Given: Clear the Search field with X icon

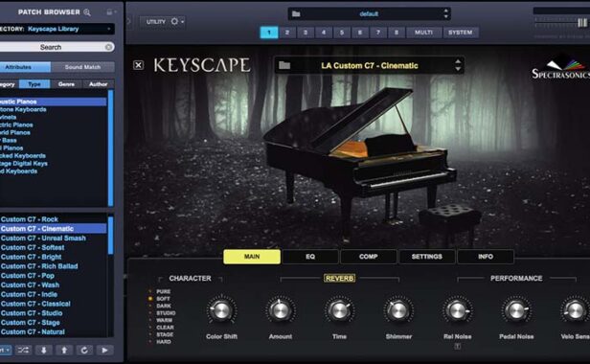Looking at the screenshot, I should [x=108, y=47].
